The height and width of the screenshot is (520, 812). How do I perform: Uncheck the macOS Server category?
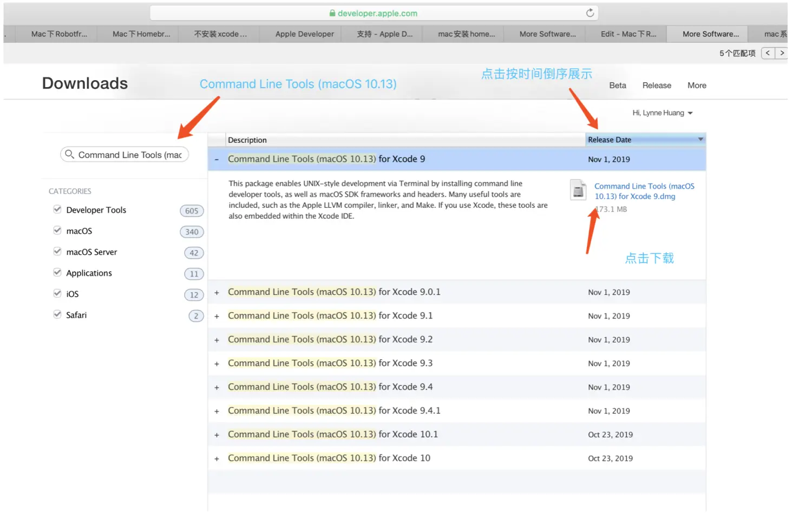coord(57,252)
